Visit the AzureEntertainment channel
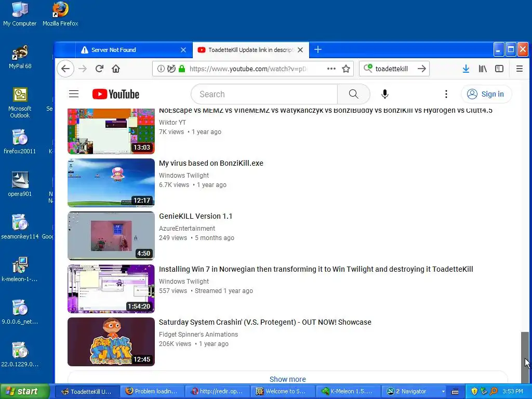The image size is (532, 399). [187, 229]
